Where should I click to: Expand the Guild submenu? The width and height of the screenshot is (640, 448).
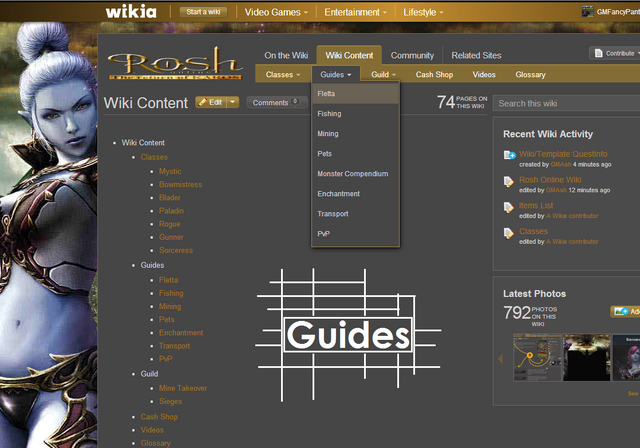pyautogui.click(x=383, y=75)
